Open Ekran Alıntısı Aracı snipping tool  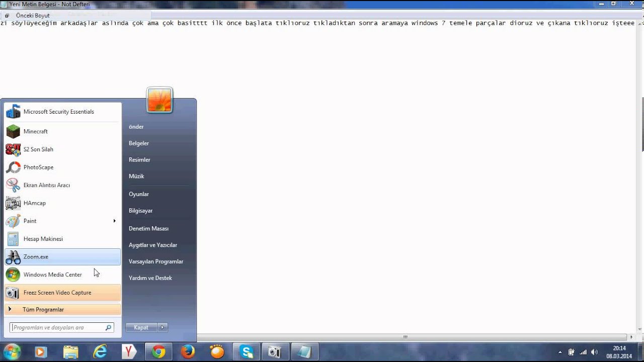pyautogui.click(x=63, y=185)
